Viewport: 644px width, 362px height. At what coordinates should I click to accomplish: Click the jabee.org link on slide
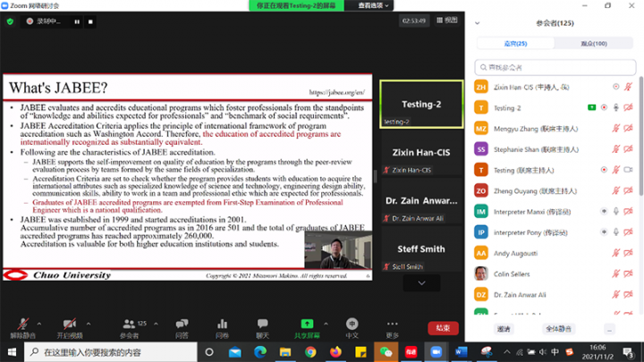(337, 92)
